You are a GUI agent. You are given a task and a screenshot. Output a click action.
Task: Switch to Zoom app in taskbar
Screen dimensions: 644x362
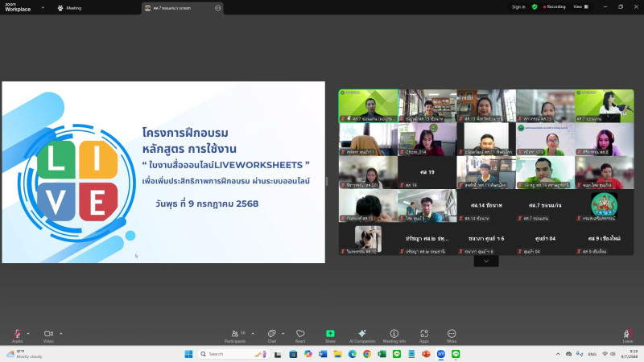click(440, 354)
